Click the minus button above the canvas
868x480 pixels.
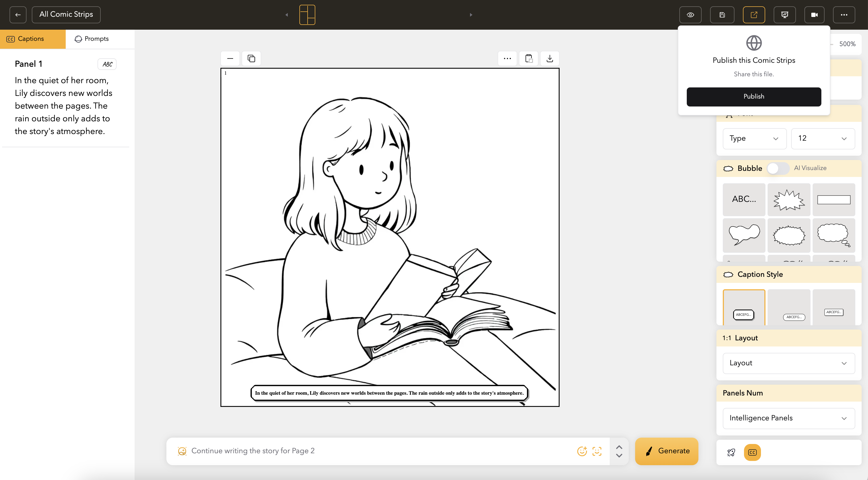230,58
